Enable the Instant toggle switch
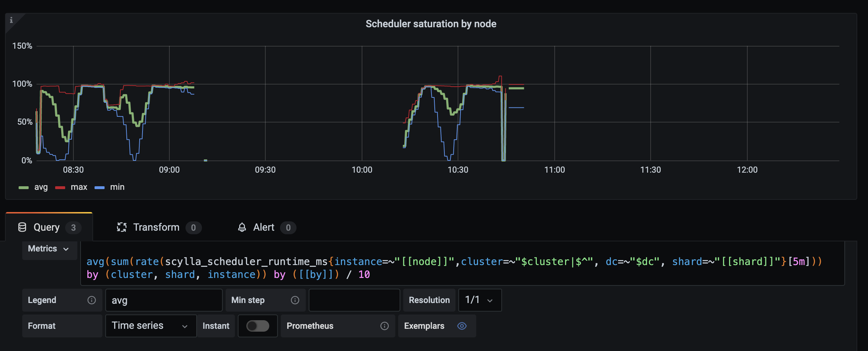This screenshot has width=868, height=351. [257, 326]
